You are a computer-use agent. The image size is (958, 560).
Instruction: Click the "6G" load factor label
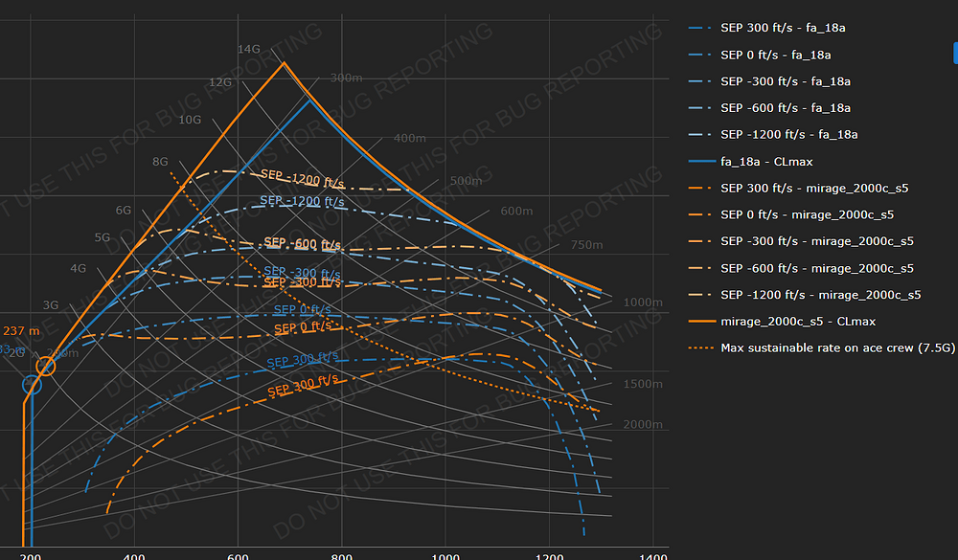[x=124, y=210]
